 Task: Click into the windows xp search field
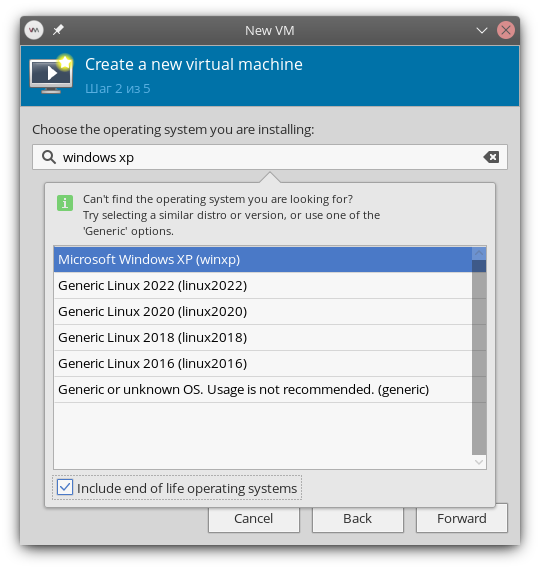[270, 157]
